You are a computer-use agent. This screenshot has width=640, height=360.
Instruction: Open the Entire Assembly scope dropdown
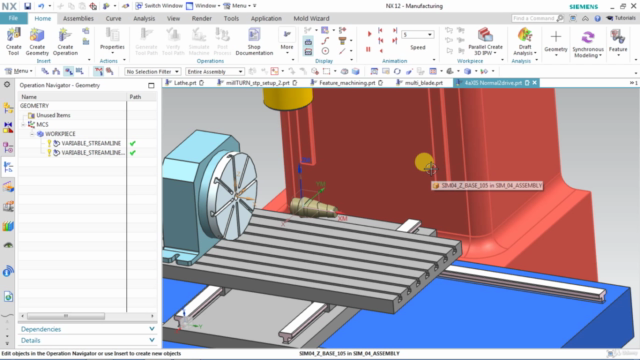click(x=215, y=71)
